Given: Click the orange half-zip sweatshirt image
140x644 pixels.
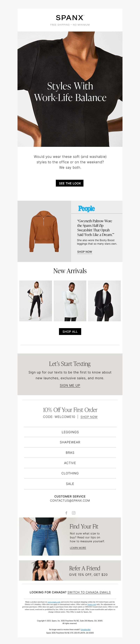Looking at the screenshot, I should coord(44,231).
